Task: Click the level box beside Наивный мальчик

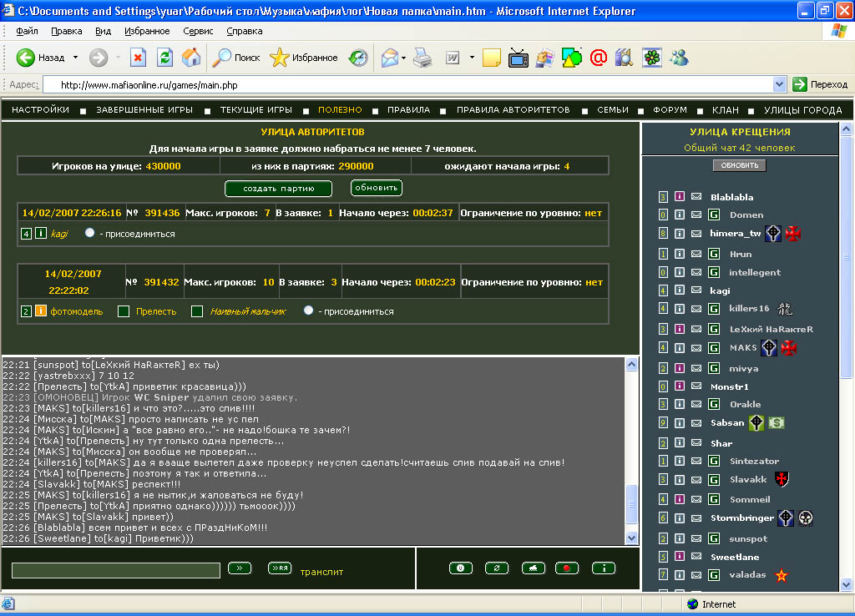Action: pos(197,311)
